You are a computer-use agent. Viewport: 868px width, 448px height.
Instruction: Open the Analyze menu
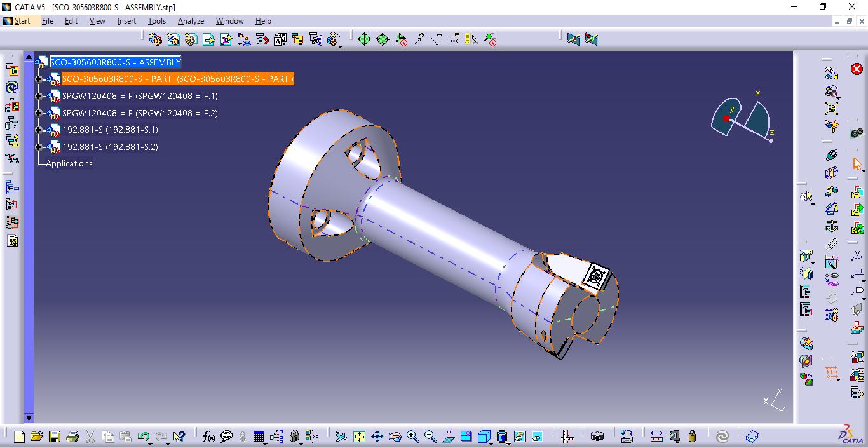click(x=191, y=21)
